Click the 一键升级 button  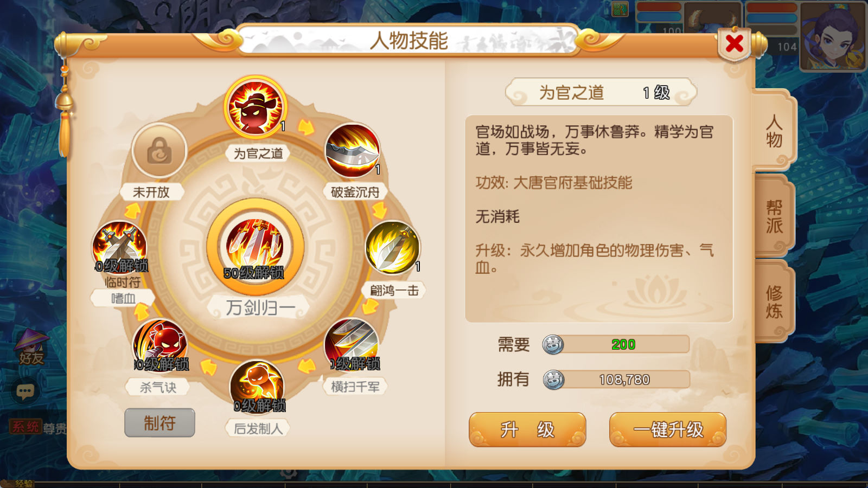coord(668,429)
